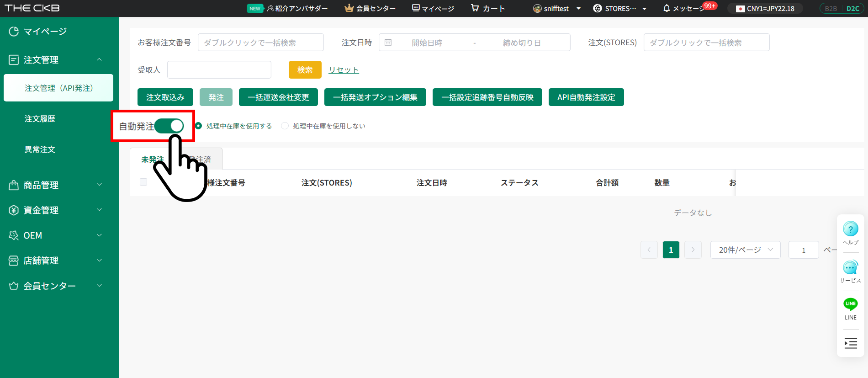The width and height of the screenshot is (868, 378).
Task: Tick the select-all checkbox in the table header
Action: (143, 182)
